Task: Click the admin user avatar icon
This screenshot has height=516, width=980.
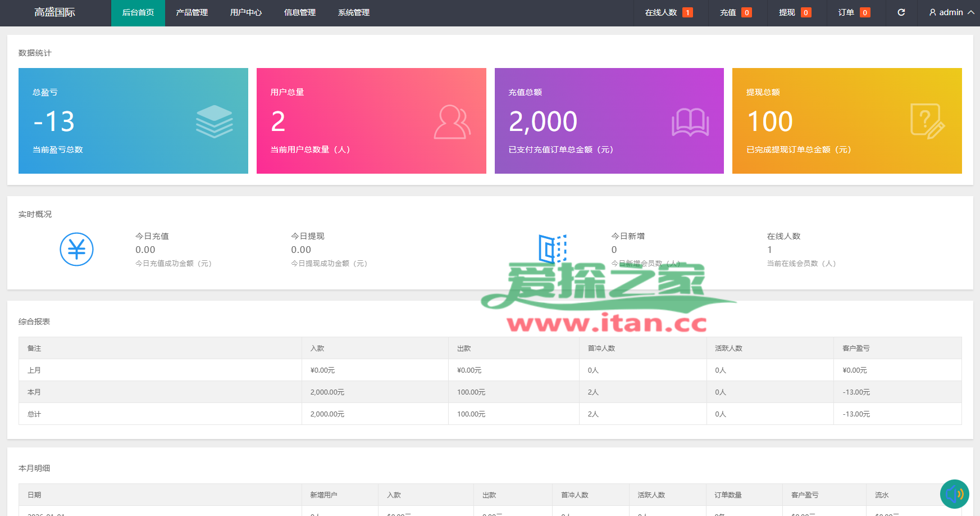Action: point(932,12)
